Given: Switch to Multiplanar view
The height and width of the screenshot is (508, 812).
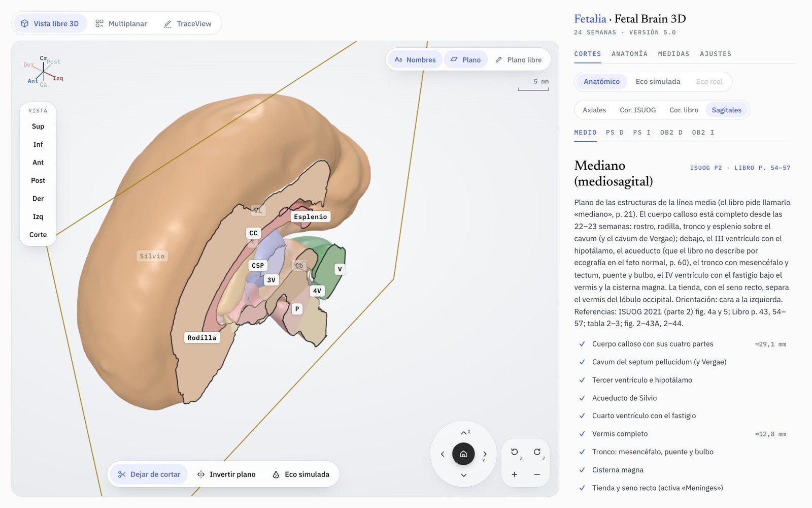Looking at the screenshot, I should point(121,24).
